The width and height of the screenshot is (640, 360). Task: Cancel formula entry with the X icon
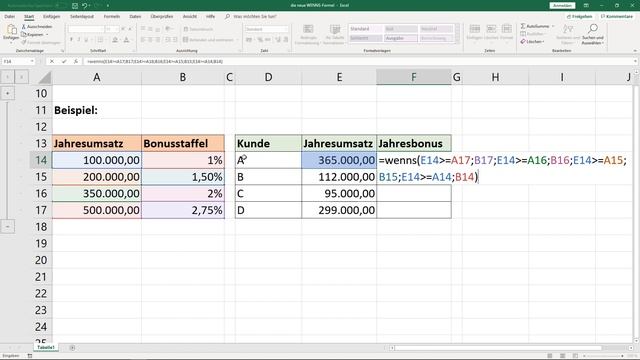point(51,61)
